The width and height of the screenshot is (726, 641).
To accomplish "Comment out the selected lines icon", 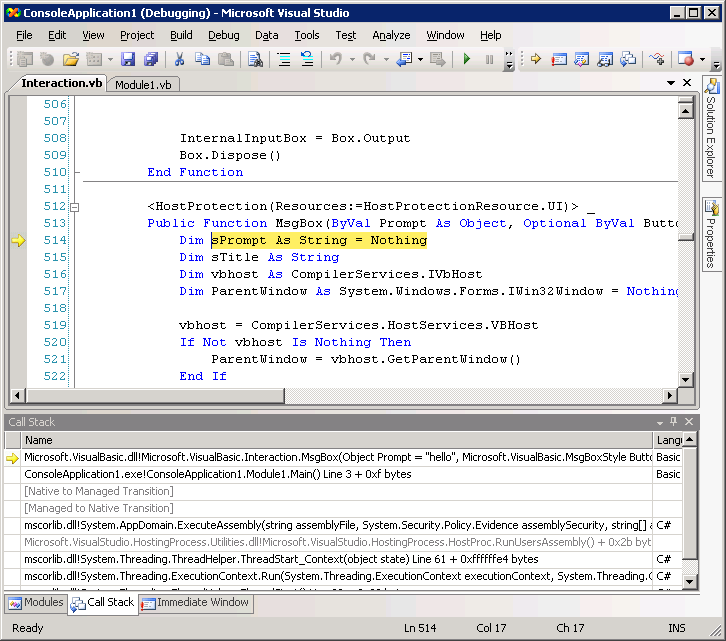I will (x=284, y=59).
